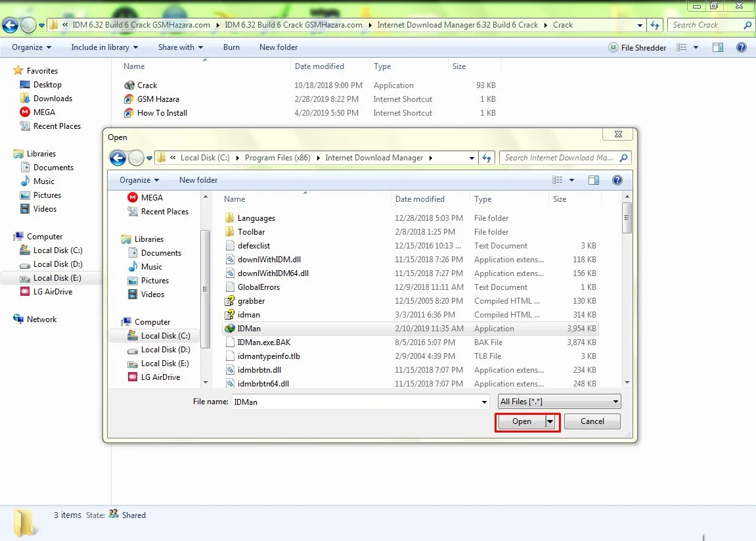Click Program Files (x86) breadcrumb
Viewport: 756px width, 541px height.
click(x=277, y=158)
